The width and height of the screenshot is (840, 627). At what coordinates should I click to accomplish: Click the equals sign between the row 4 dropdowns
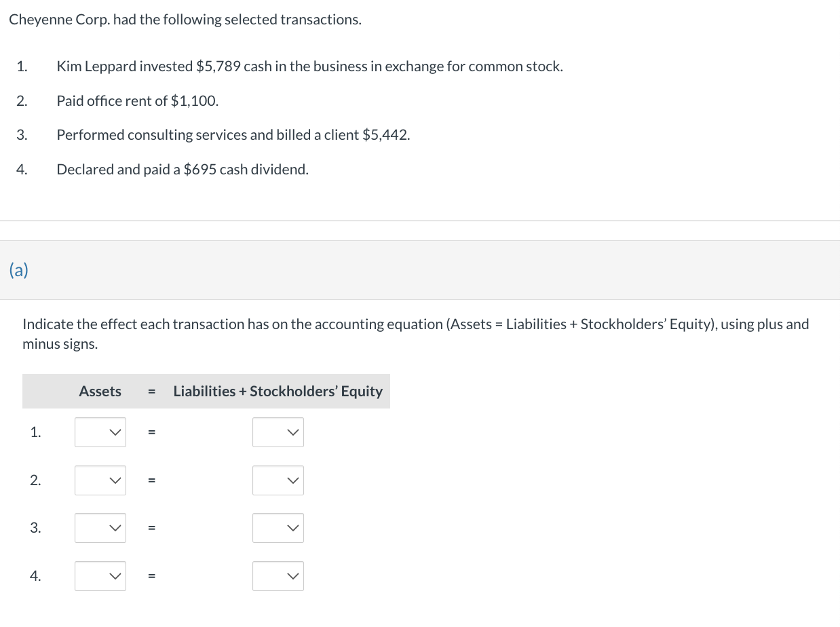point(152,576)
